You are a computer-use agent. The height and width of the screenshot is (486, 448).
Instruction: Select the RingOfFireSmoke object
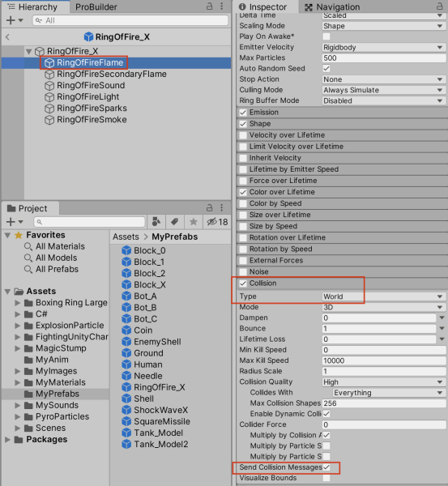pos(92,120)
